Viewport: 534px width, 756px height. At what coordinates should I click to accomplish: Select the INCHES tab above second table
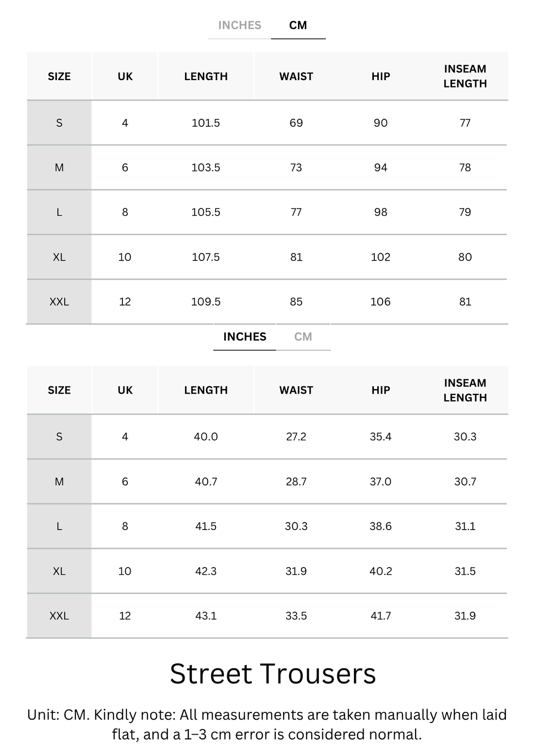tap(245, 337)
